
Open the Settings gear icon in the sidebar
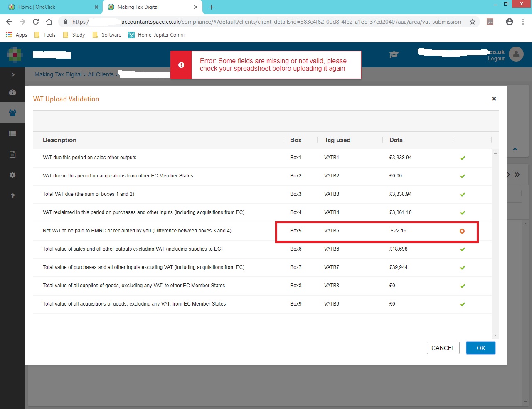[12, 175]
